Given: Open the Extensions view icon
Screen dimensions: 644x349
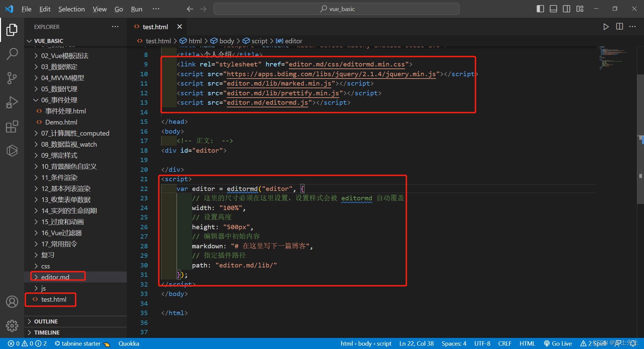Looking at the screenshot, I should pyautogui.click(x=12, y=127).
